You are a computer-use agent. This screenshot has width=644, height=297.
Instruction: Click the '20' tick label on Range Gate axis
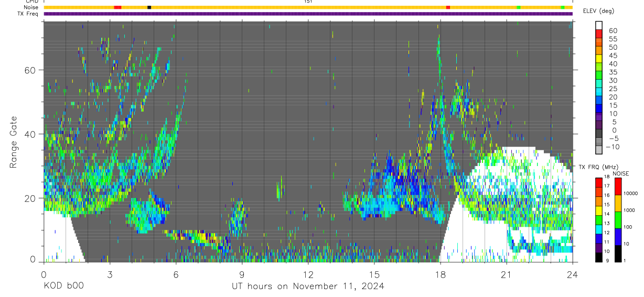point(30,198)
